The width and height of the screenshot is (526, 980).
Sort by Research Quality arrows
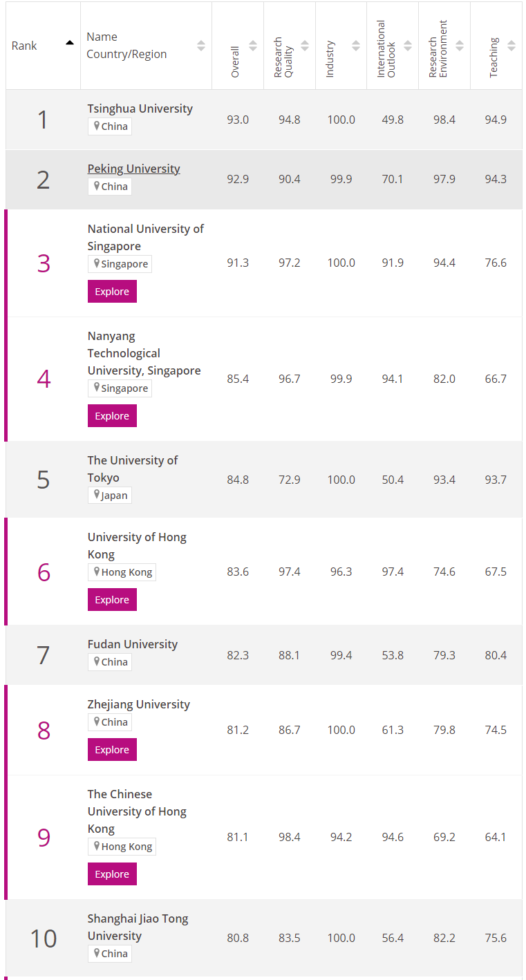(x=305, y=46)
